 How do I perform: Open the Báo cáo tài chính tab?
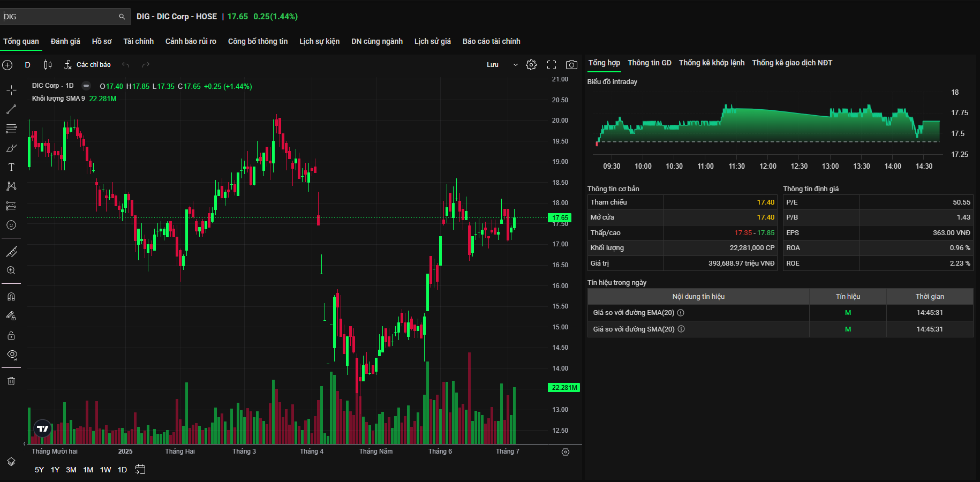point(491,41)
